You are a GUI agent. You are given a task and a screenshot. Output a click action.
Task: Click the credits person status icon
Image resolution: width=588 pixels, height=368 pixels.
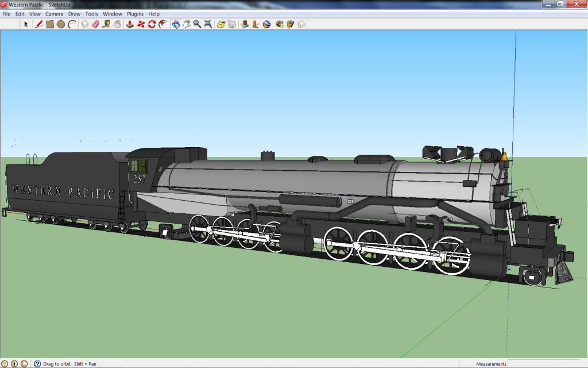click(14, 363)
